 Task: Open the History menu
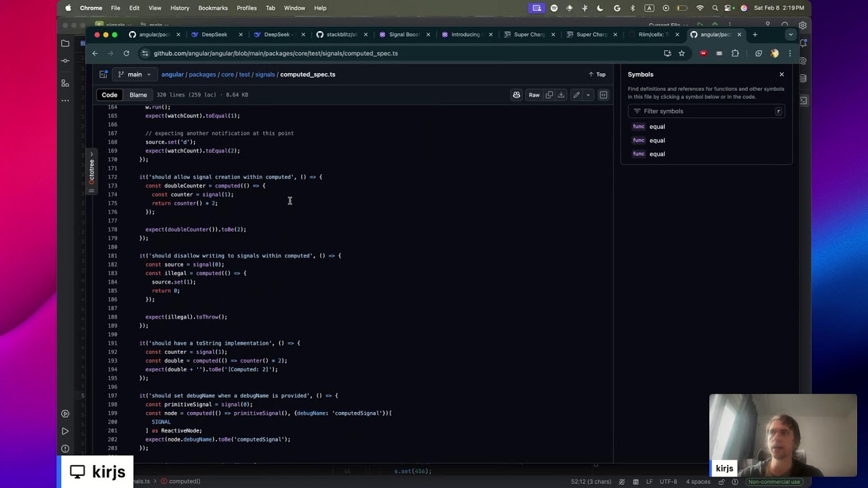(180, 8)
